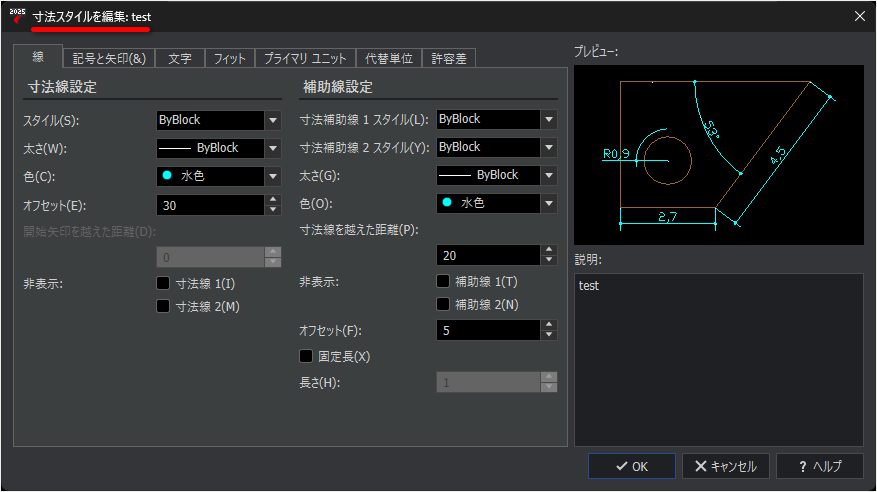Image resolution: width=877 pixels, height=492 pixels.
Task: Pick dimension line 色(C) 水色 color swatch
Action: (167, 176)
